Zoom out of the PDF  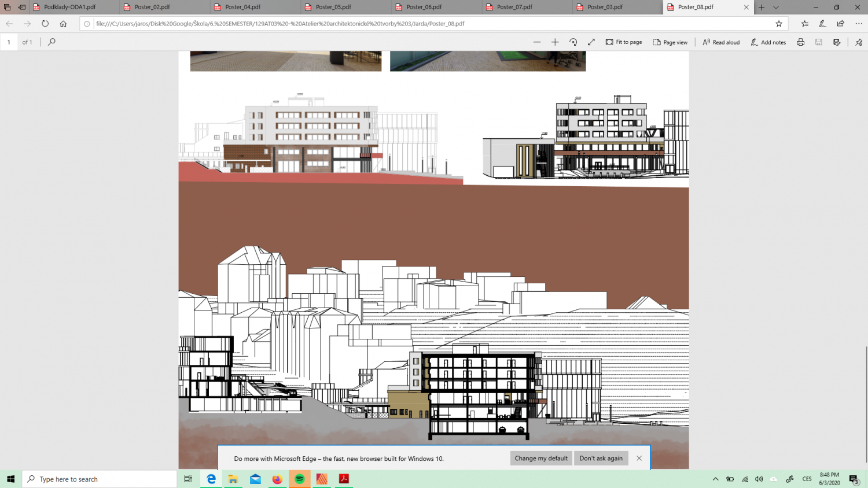point(537,42)
